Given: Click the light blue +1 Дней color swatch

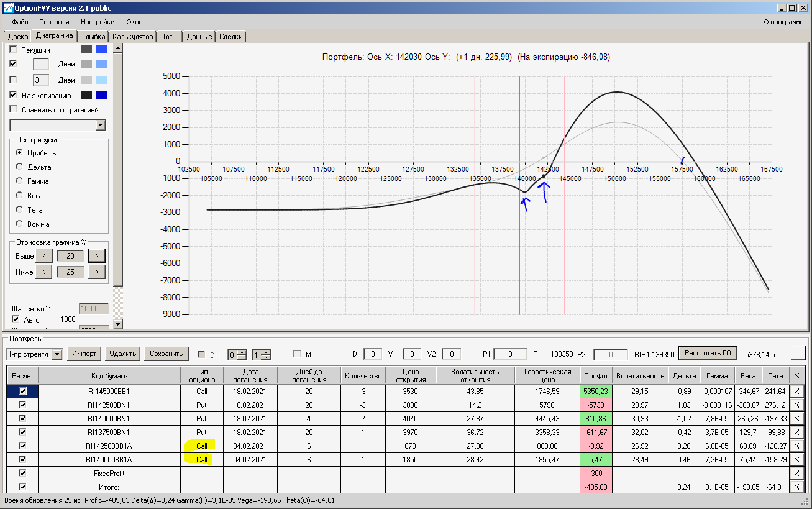Looking at the screenshot, I should point(101,64).
